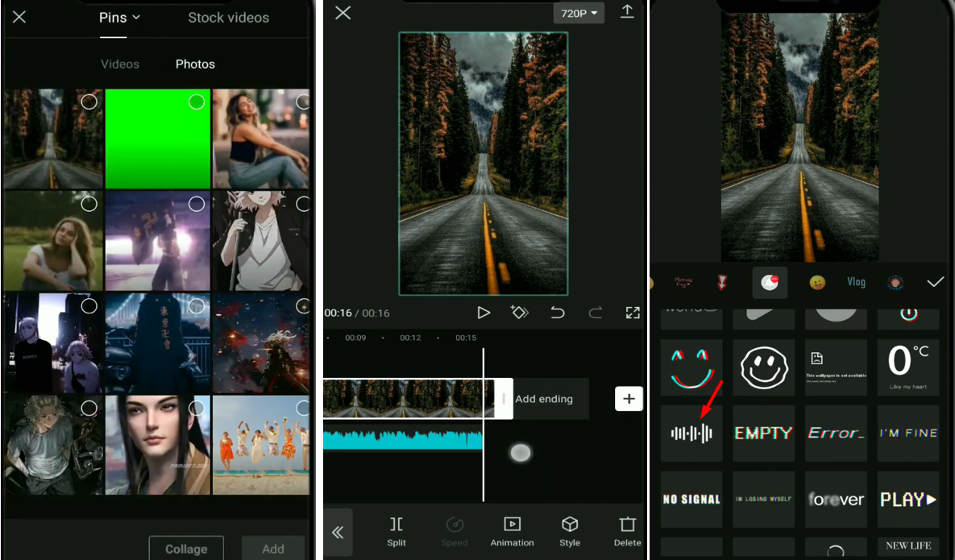Viewport: 955px width, 560px height.
Task: Click the Add ending button
Action: pyautogui.click(x=544, y=399)
